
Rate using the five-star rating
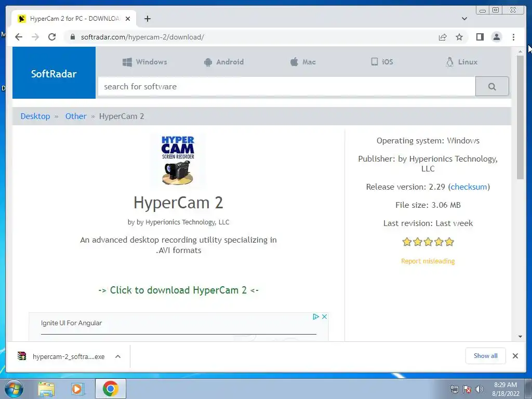(x=428, y=242)
